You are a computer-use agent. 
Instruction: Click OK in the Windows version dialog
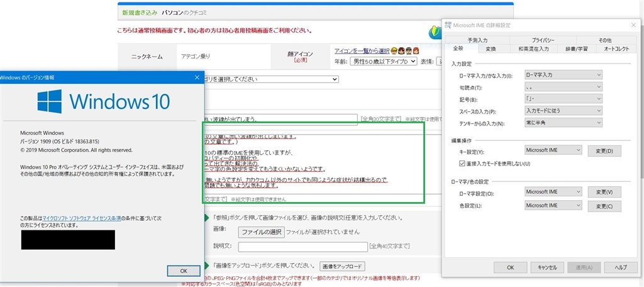(x=184, y=271)
